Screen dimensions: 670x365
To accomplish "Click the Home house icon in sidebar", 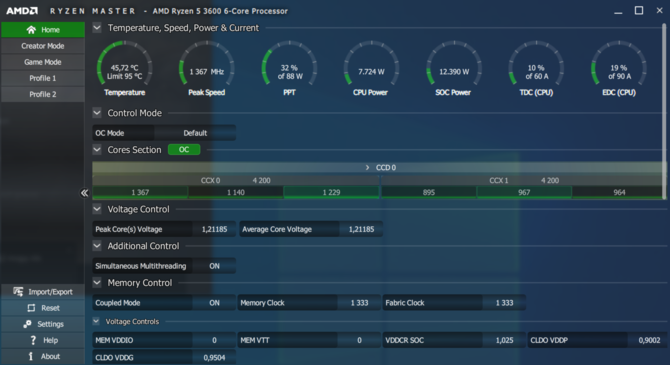I will pyautogui.click(x=31, y=29).
